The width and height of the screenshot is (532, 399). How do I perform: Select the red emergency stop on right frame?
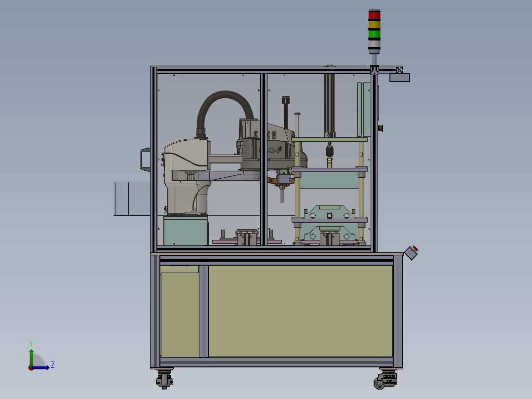pyautogui.click(x=380, y=128)
